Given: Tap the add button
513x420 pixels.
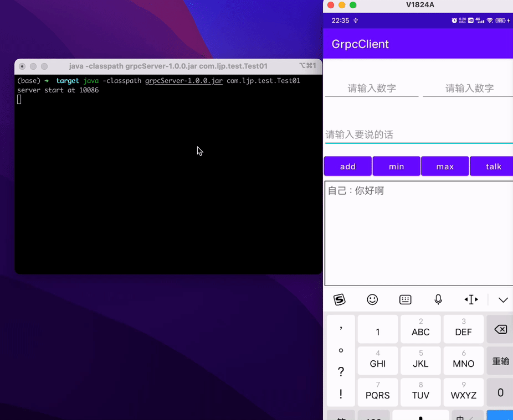Looking at the screenshot, I should (x=348, y=167).
